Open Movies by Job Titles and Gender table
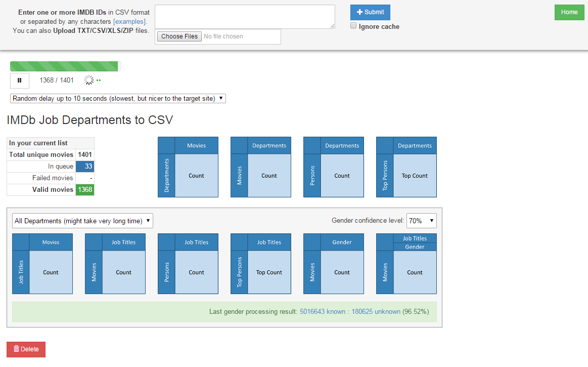 coord(406,264)
